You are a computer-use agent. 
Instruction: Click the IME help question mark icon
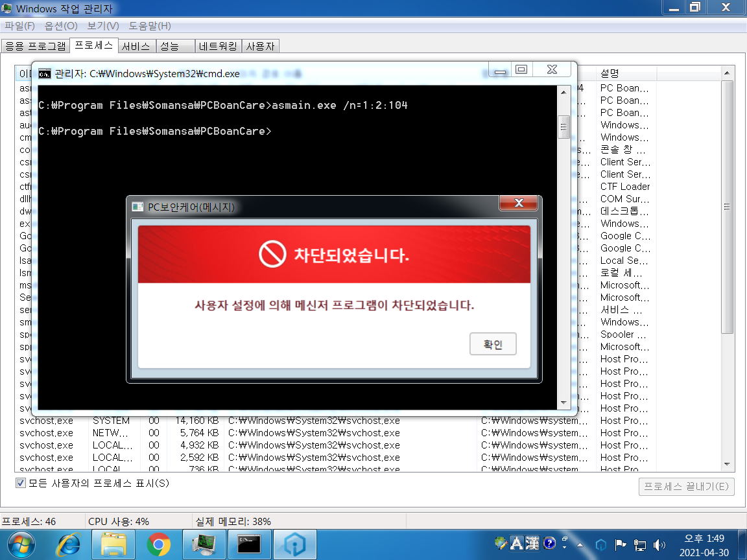click(x=549, y=543)
